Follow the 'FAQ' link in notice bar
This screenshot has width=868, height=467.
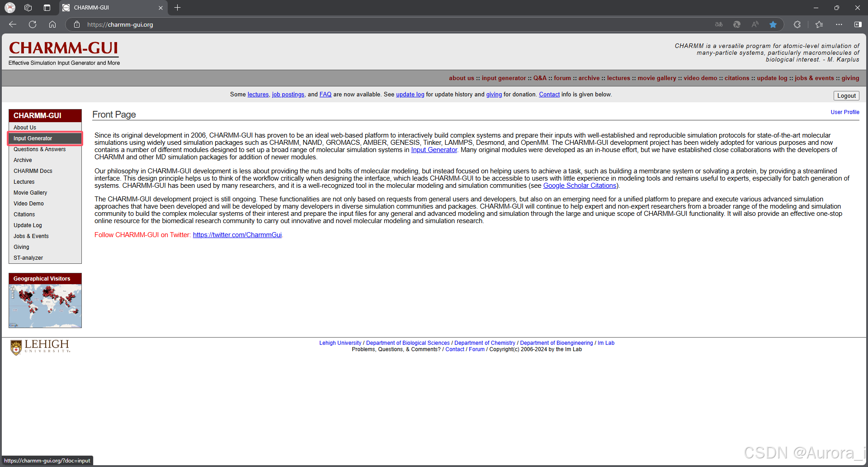coord(325,95)
